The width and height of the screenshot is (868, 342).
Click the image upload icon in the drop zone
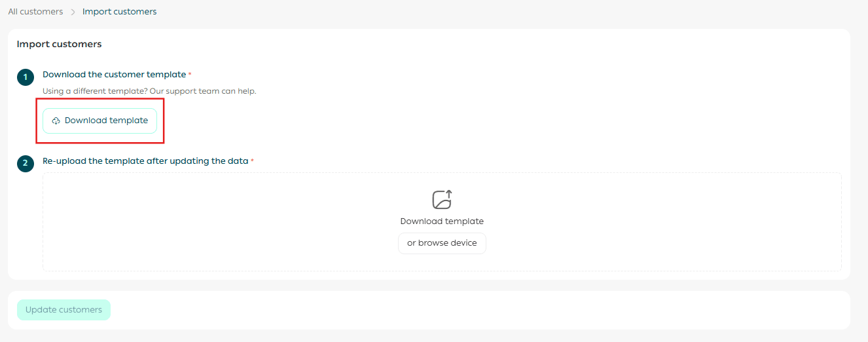(442, 200)
